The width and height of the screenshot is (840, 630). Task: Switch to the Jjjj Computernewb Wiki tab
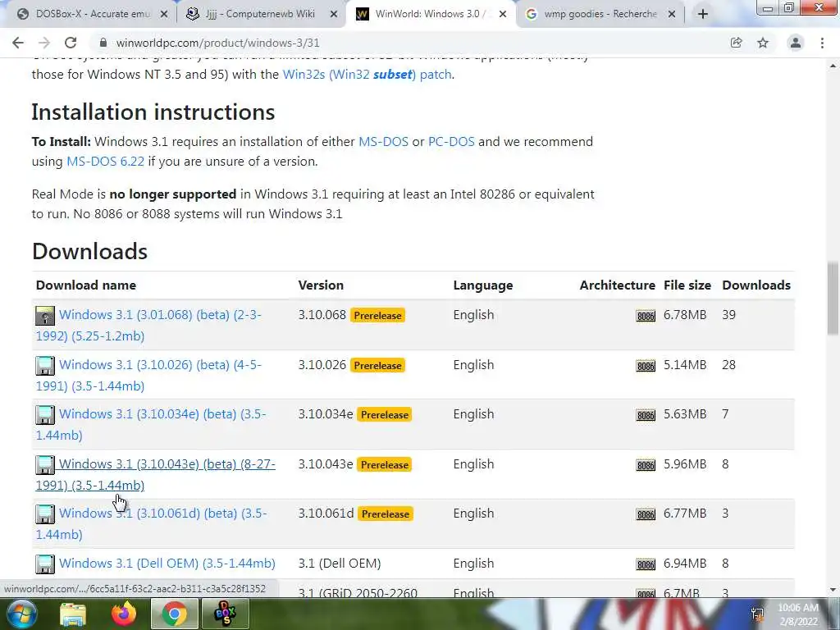point(260,14)
